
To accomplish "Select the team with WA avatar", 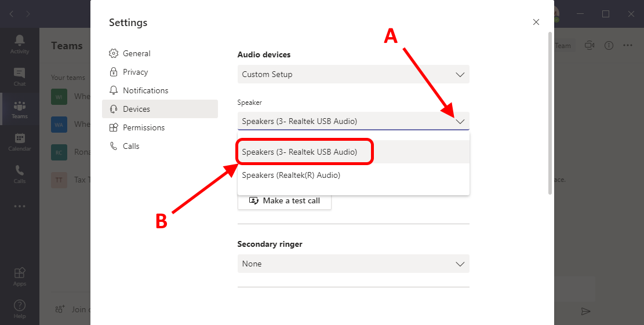I will pyautogui.click(x=59, y=125).
